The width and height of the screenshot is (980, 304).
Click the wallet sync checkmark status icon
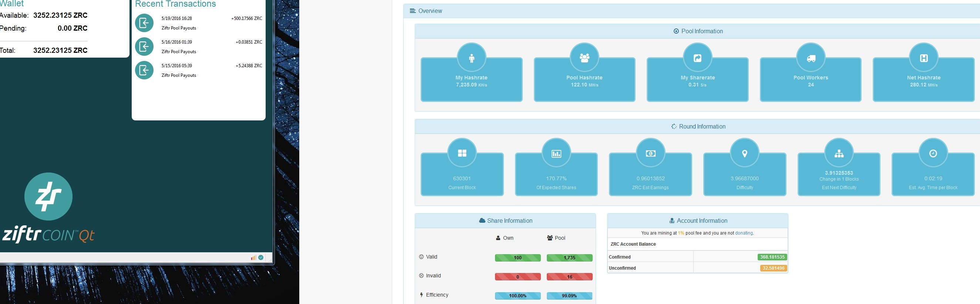[261, 257]
